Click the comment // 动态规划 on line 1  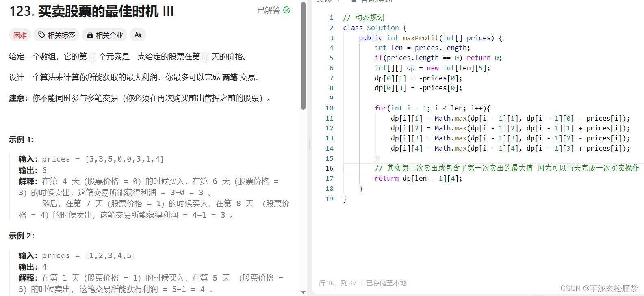click(x=364, y=17)
